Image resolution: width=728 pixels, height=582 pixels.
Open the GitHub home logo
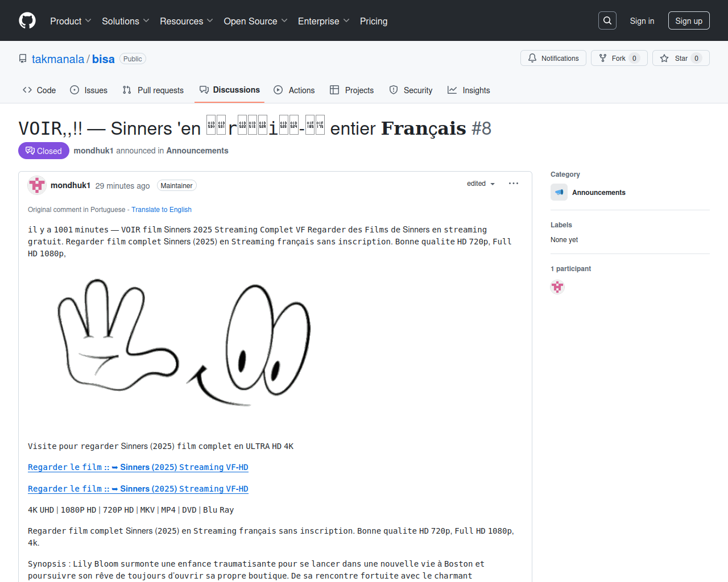tap(27, 20)
